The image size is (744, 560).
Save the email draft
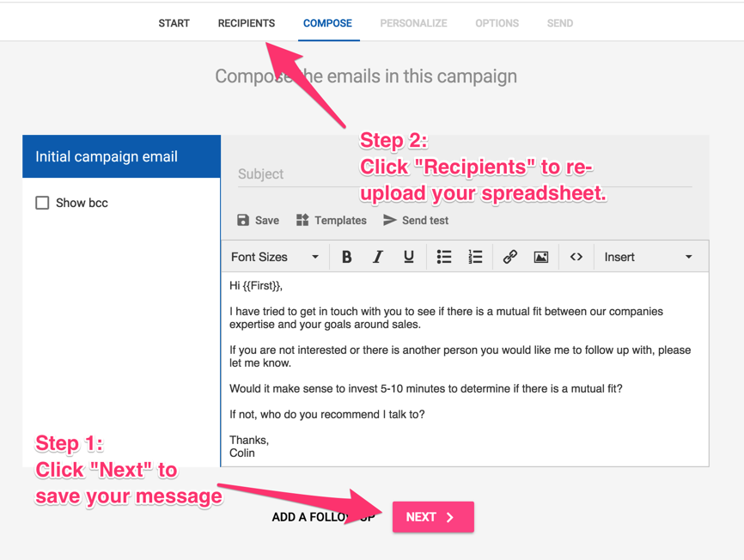[257, 220]
